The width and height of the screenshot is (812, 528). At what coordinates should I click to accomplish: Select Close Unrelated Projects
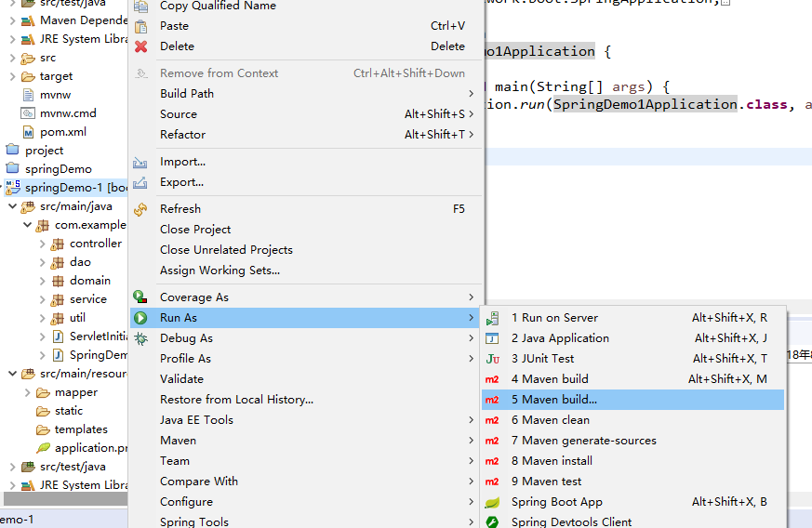coord(305,250)
